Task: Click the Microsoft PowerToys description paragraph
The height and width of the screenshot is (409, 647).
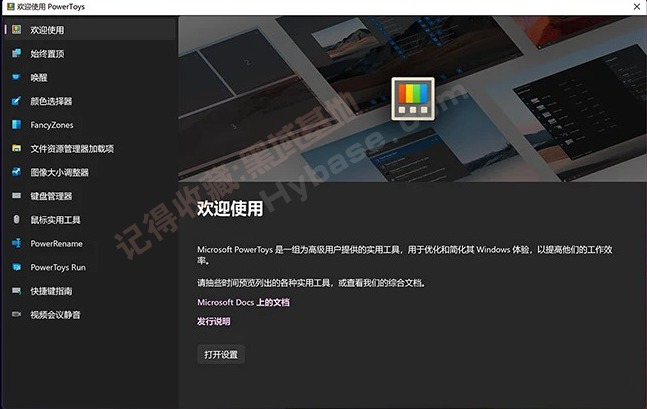Action: coord(405,255)
